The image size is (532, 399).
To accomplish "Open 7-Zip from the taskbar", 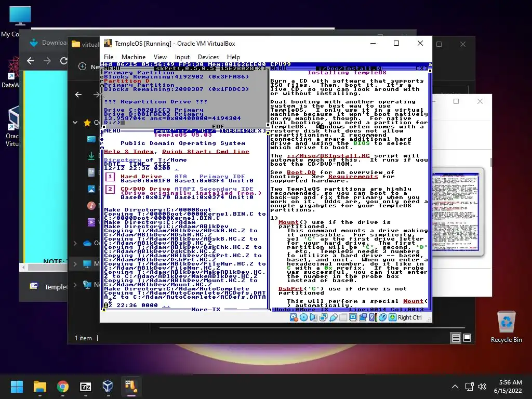I will coord(86,387).
